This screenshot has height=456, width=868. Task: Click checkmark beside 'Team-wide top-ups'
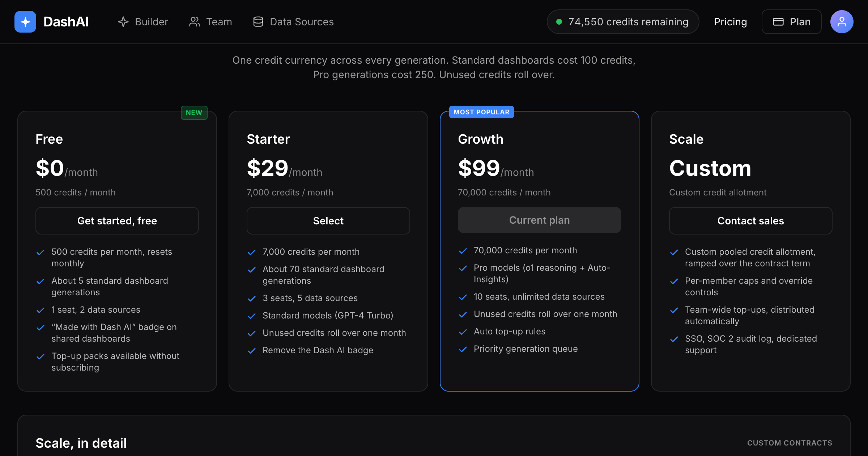(x=674, y=310)
